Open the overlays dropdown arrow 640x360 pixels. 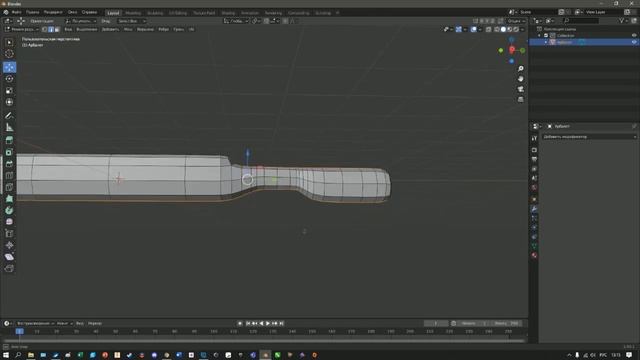click(x=480, y=29)
